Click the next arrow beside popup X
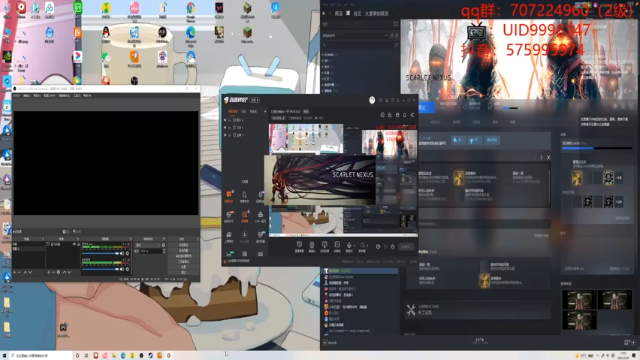 tap(541, 158)
